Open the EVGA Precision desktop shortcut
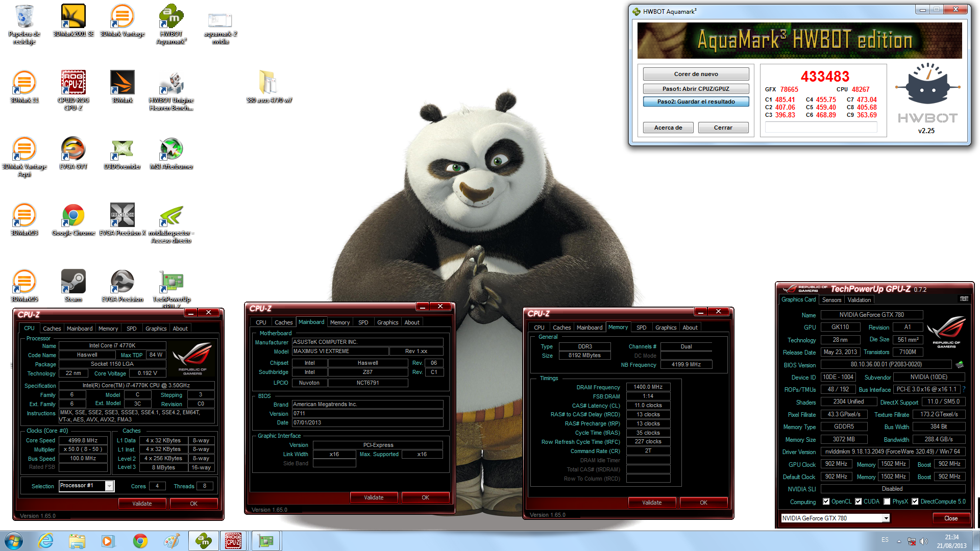This screenshot has height=551, width=980. coord(122,286)
